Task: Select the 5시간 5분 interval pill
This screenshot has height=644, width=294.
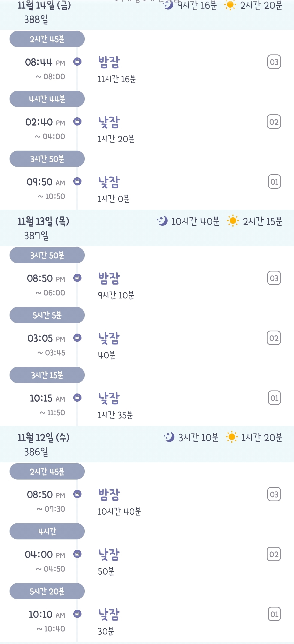Action: (47, 315)
